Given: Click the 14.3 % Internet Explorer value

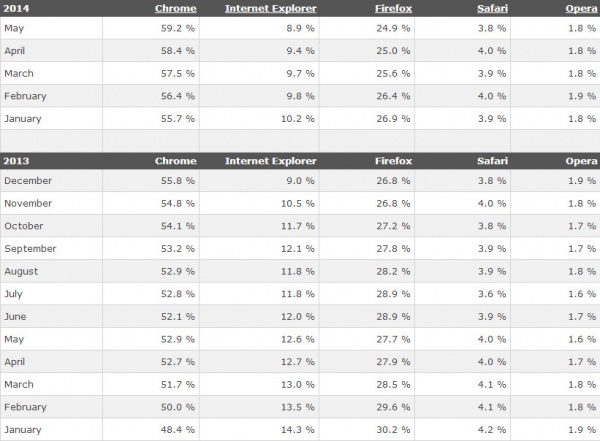Looking at the screenshot, I should click(x=297, y=430).
